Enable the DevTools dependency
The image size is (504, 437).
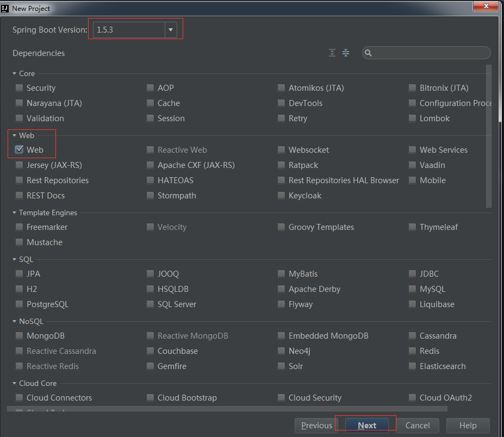click(x=281, y=103)
